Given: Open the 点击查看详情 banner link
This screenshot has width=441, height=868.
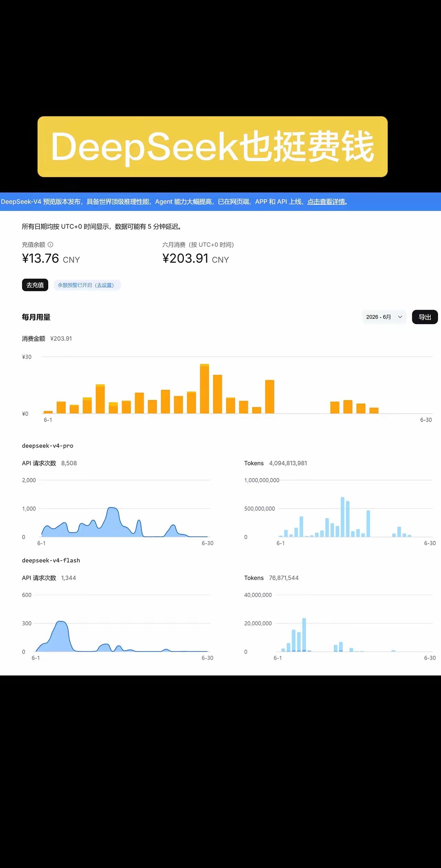Looking at the screenshot, I should point(326,202).
